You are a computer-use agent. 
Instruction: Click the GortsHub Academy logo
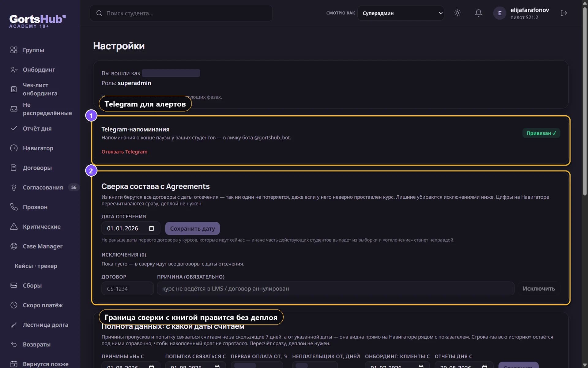click(38, 21)
